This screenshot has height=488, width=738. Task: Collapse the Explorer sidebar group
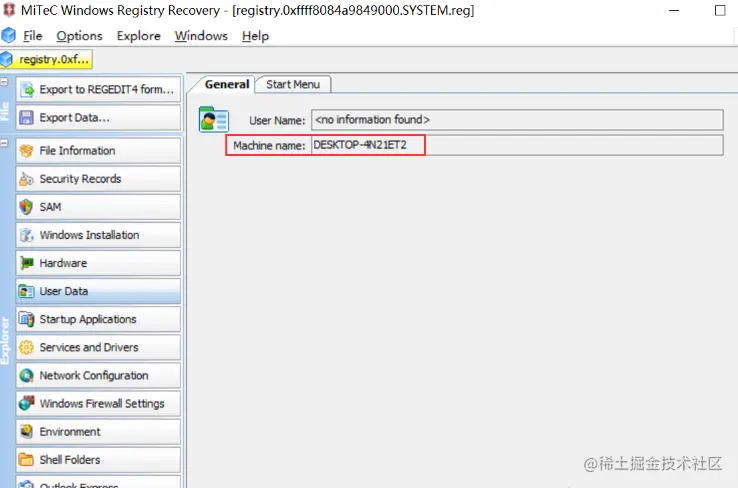(4, 143)
